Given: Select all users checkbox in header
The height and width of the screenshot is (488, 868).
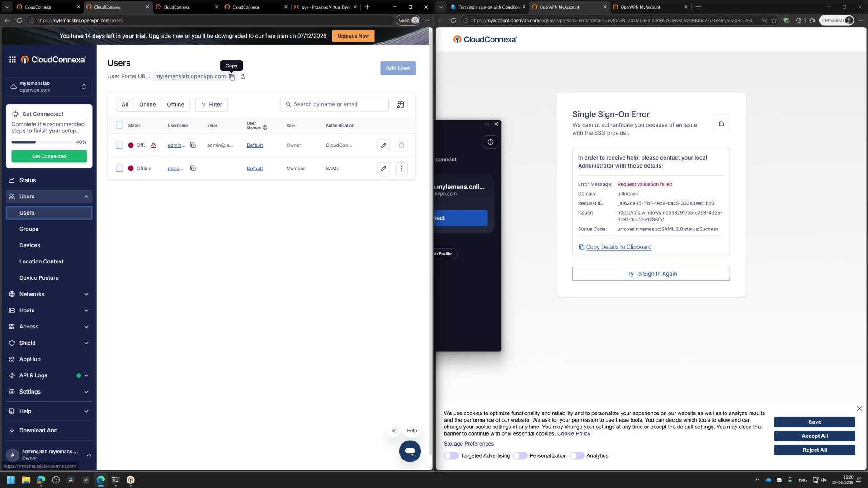Looking at the screenshot, I should tap(119, 125).
